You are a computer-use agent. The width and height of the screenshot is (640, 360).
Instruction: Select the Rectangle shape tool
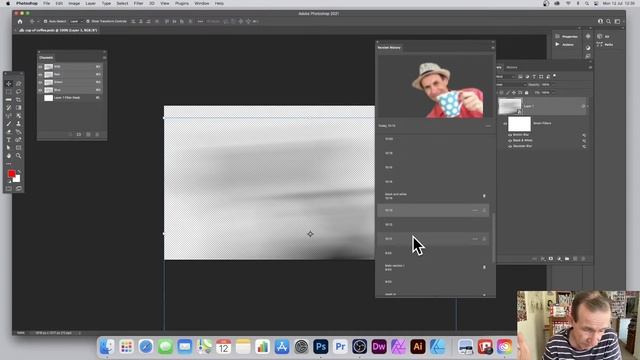pos(18,148)
